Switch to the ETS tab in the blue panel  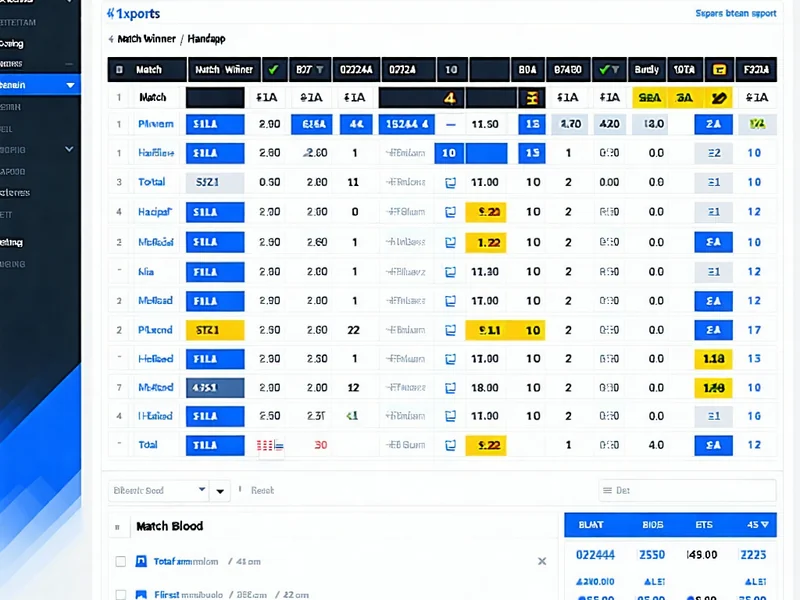click(x=704, y=523)
